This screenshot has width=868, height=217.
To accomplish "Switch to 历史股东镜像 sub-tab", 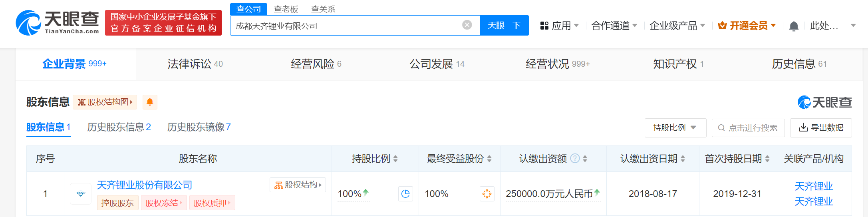I will point(199,127).
